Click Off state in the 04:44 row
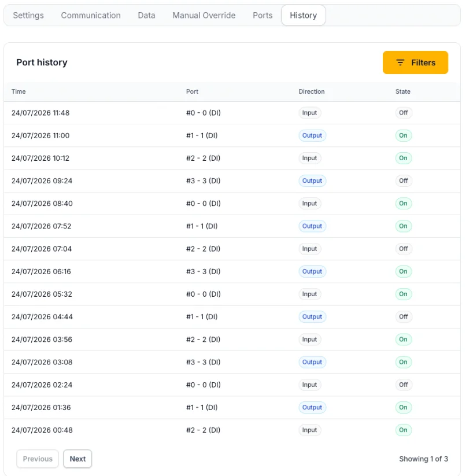Screen dimensions: 473x476 coord(404,316)
